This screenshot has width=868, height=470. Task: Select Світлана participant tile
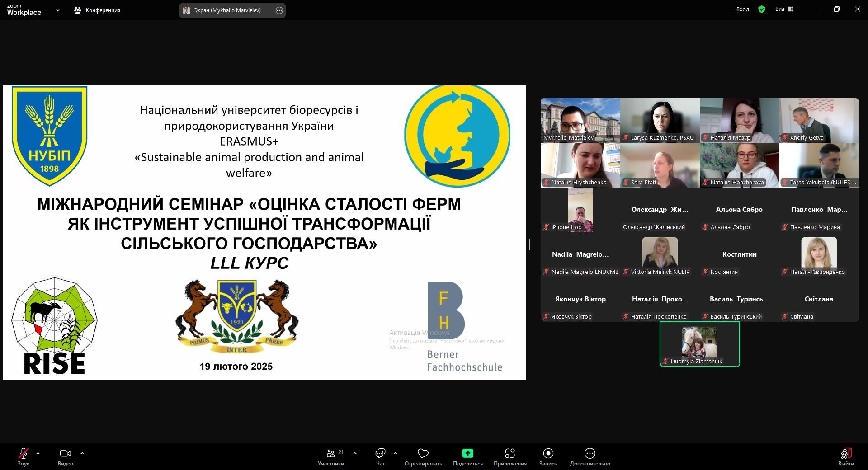tap(819, 299)
